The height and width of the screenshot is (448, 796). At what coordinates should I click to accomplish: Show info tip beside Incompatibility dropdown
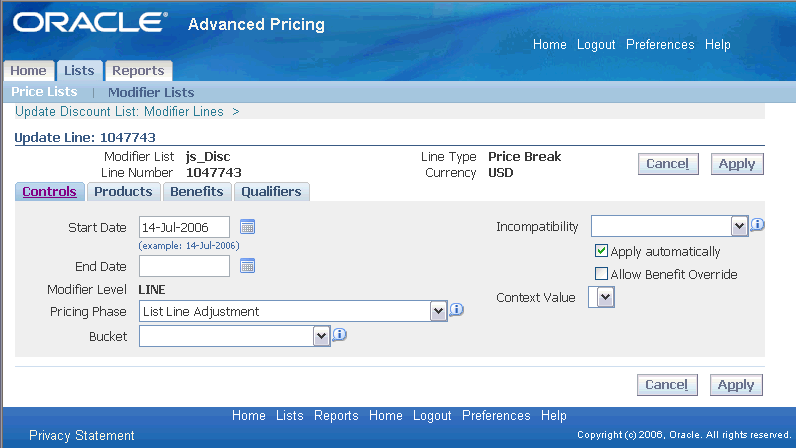[x=757, y=224]
